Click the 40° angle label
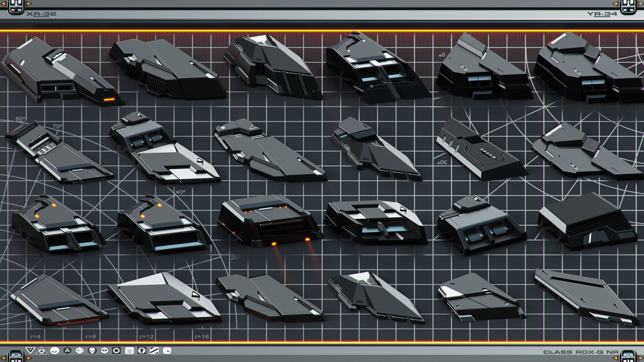Image resolution: width=644 pixels, height=362 pixels. (x=181, y=192)
